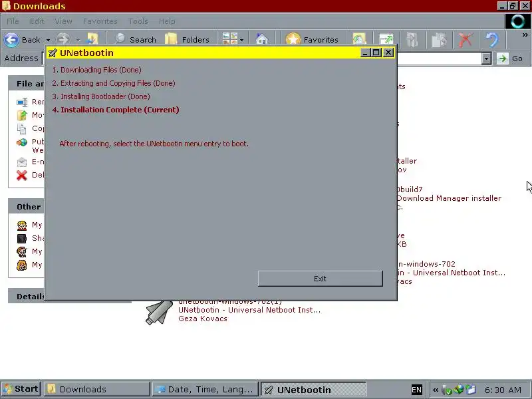Click the Copy To folder toolbar icon

(439, 40)
